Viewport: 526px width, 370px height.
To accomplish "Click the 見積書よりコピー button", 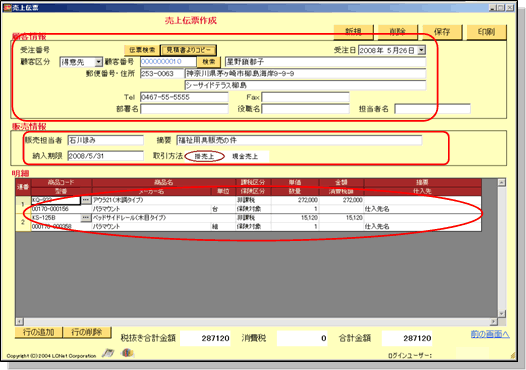I will coord(189,50).
